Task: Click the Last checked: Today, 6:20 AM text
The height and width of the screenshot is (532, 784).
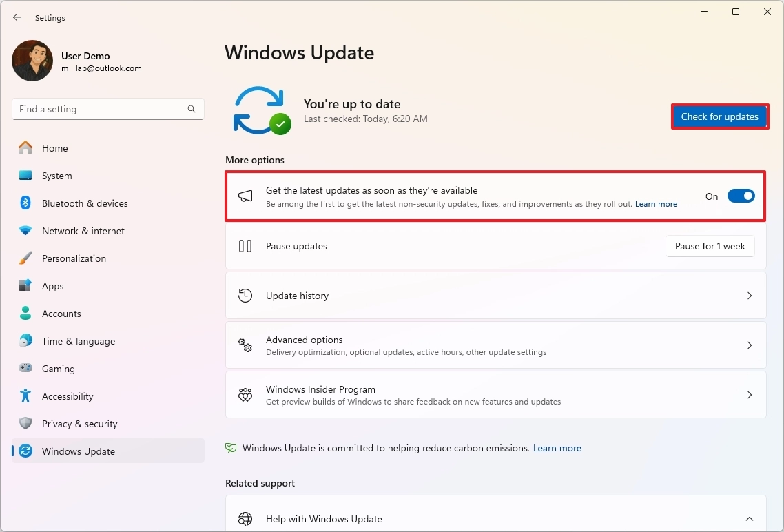Action: 366,119
